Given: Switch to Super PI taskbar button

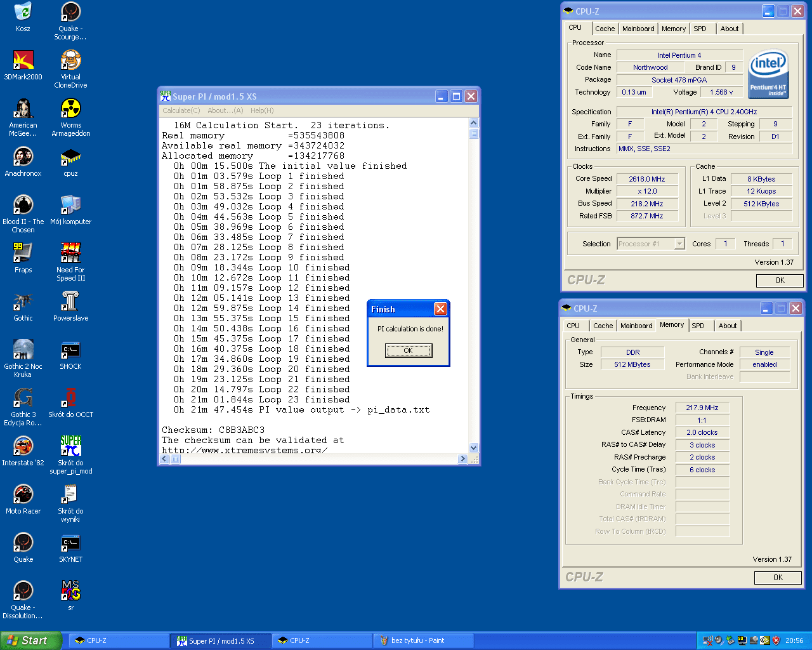Looking at the screenshot, I should [220, 641].
